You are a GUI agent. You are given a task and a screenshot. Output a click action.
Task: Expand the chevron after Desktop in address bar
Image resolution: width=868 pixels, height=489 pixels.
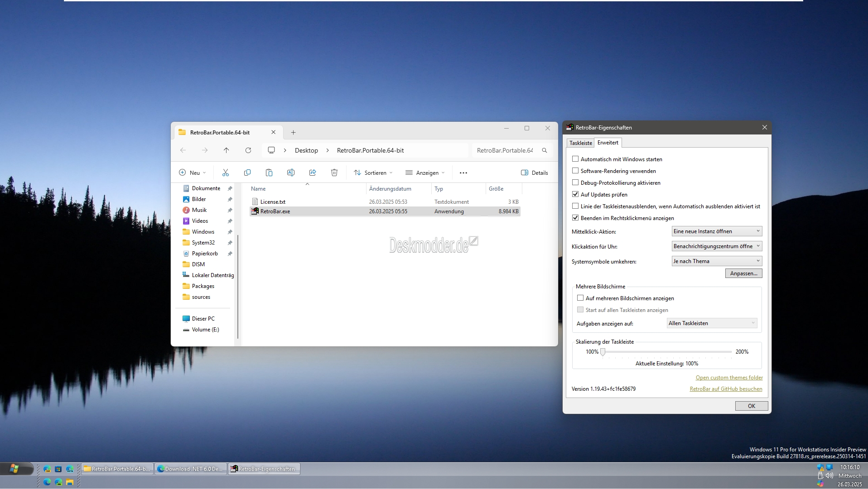[328, 150]
